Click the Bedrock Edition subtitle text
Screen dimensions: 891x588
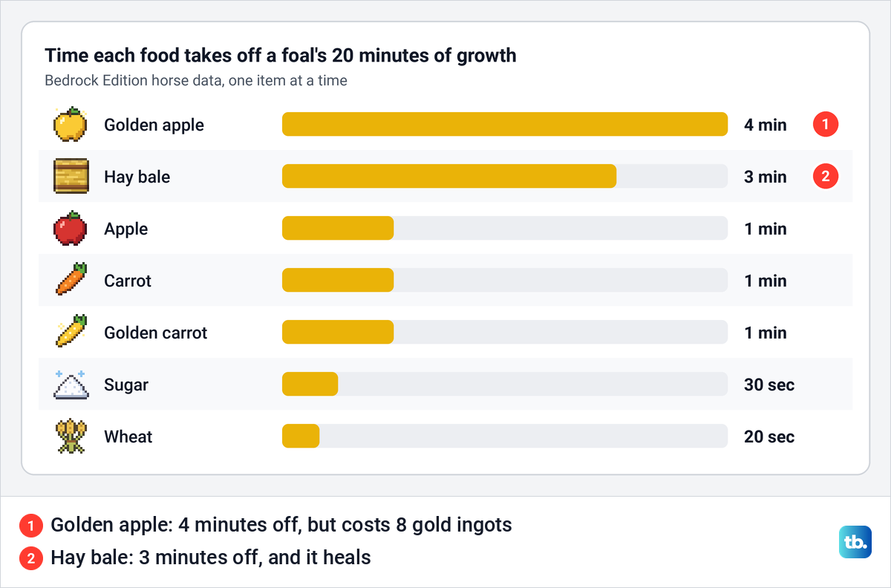(196, 80)
